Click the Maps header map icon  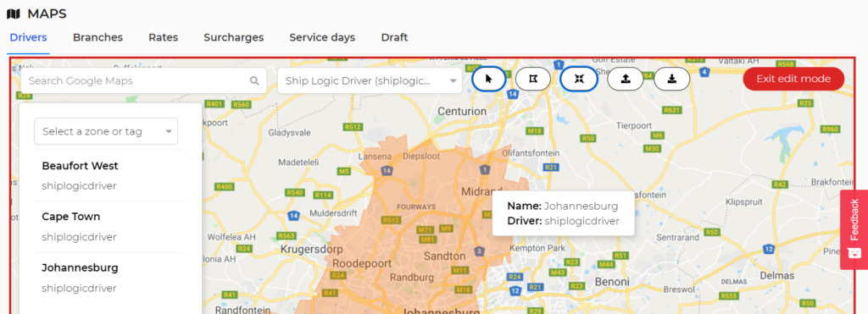14,14
